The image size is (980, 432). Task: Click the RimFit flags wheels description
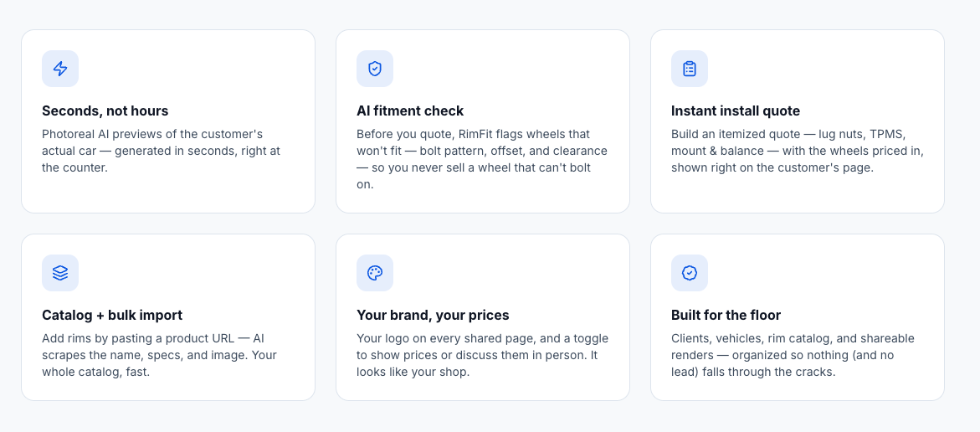coord(482,159)
